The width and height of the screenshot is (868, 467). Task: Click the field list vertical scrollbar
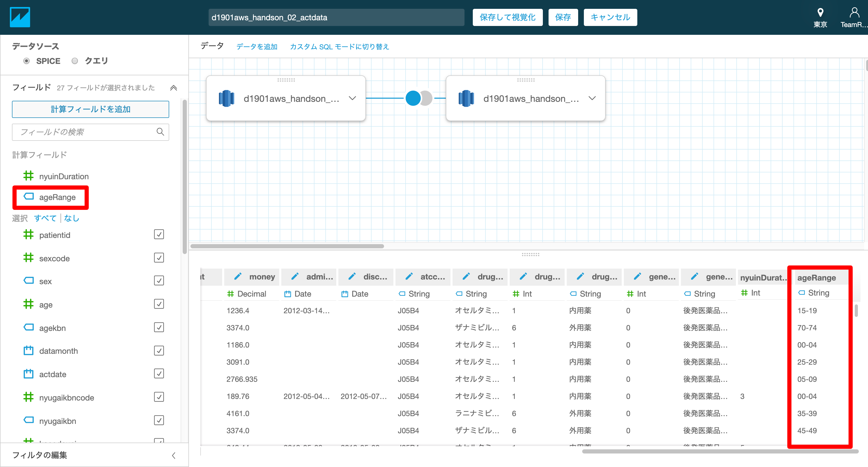tap(184, 176)
